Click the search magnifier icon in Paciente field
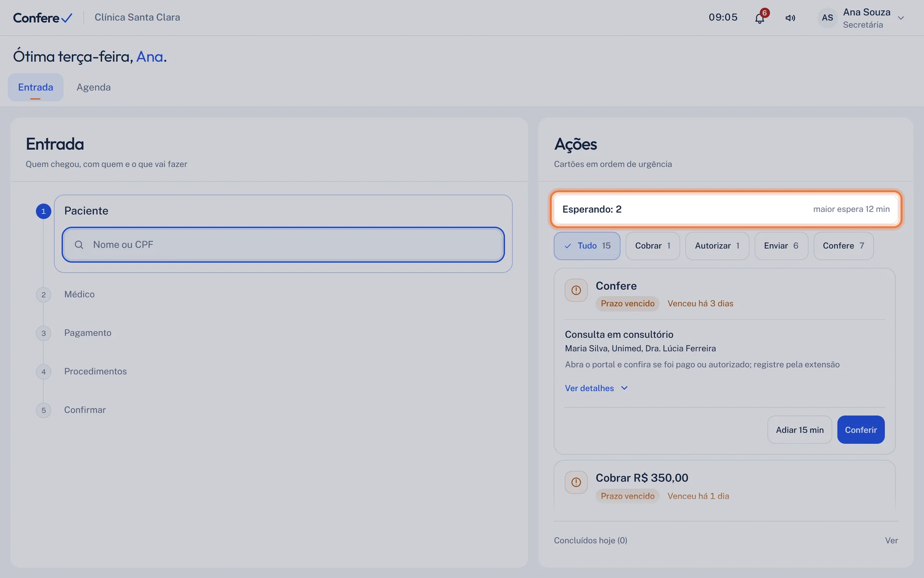 pos(79,245)
